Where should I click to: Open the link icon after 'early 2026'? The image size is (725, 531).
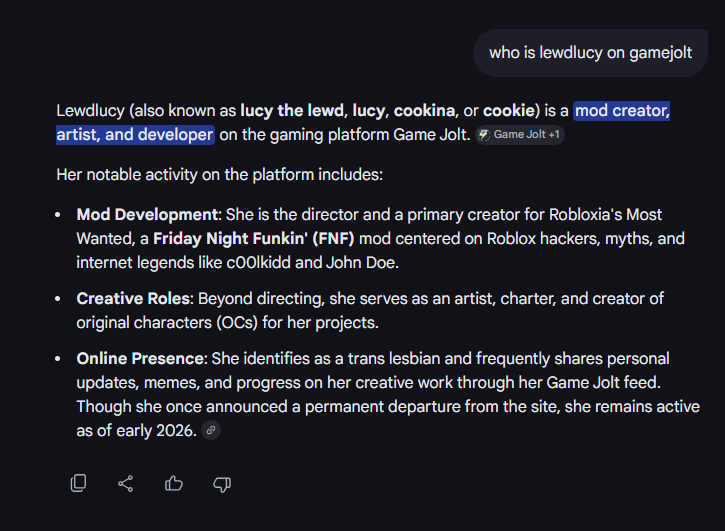point(209,431)
